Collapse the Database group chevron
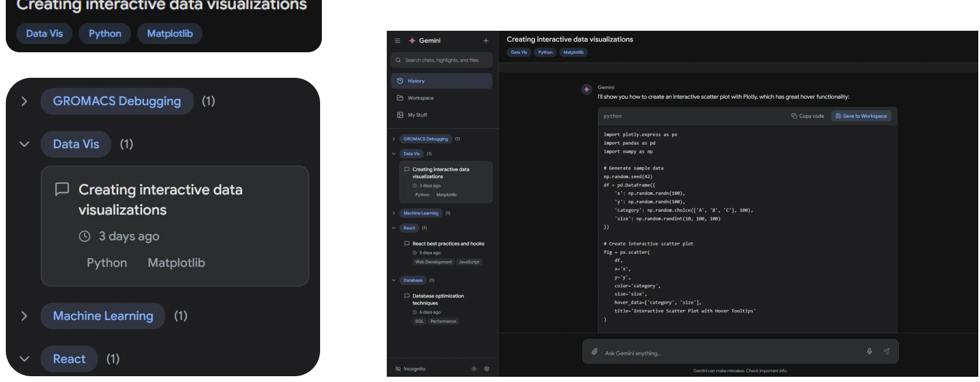980x382 pixels. (x=394, y=280)
